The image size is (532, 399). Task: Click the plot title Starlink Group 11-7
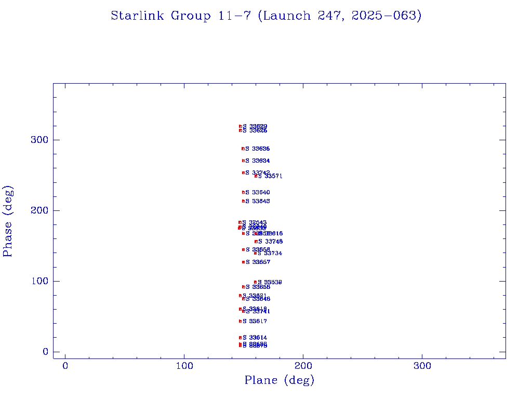point(266,16)
